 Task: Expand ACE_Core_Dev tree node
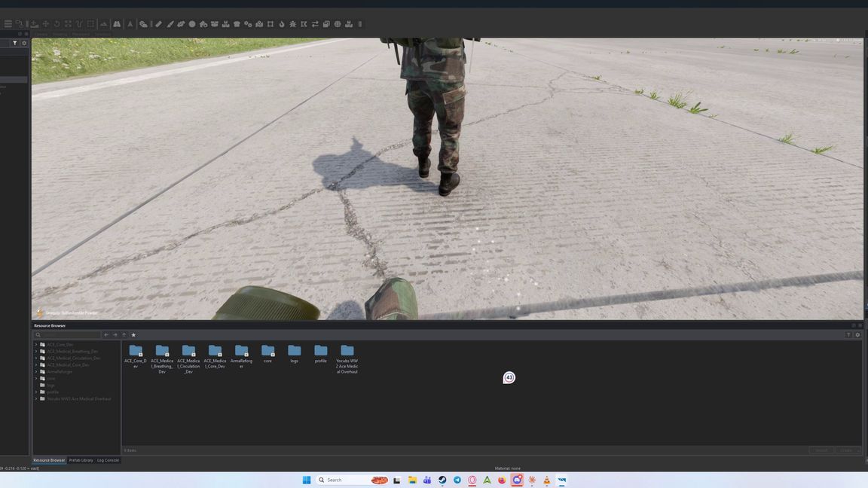click(36, 344)
